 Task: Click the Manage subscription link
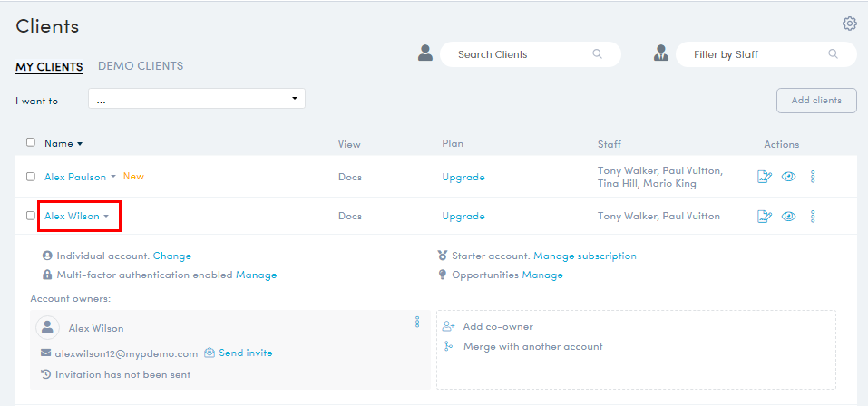tap(585, 256)
